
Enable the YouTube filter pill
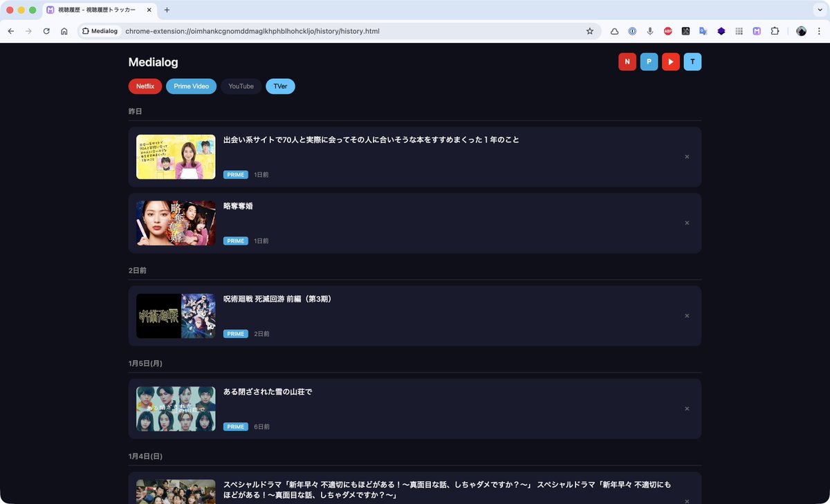[x=241, y=86]
